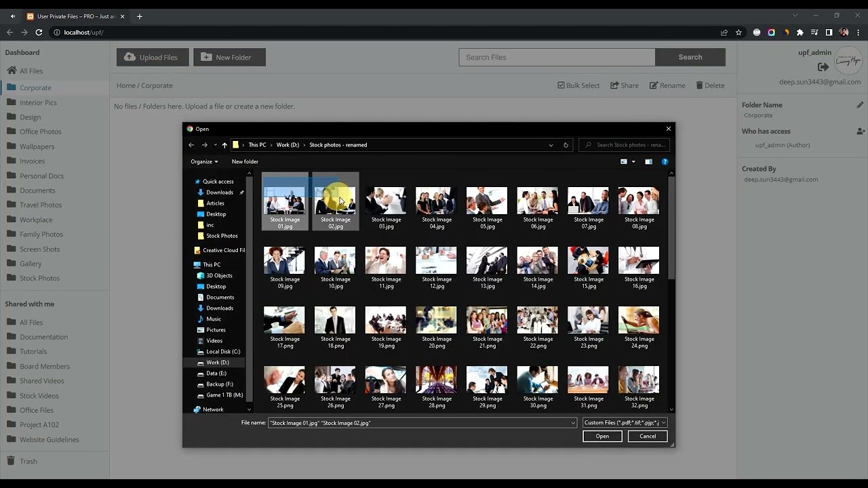This screenshot has height=488, width=868.
Task: Expand the File name history dropdown
Action: (573, 423)
